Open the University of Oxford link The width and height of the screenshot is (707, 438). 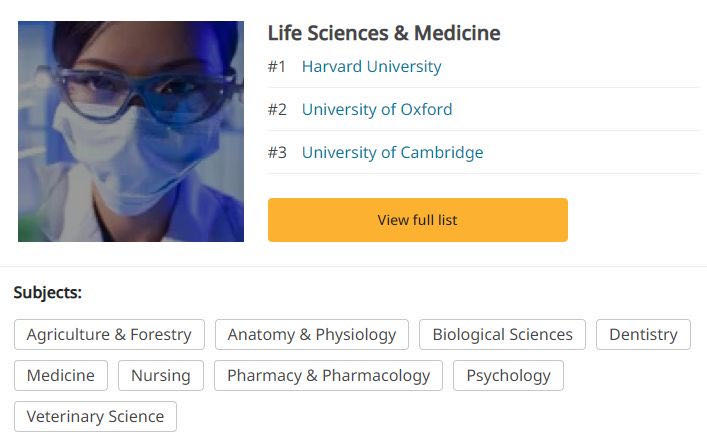point(377,110)
